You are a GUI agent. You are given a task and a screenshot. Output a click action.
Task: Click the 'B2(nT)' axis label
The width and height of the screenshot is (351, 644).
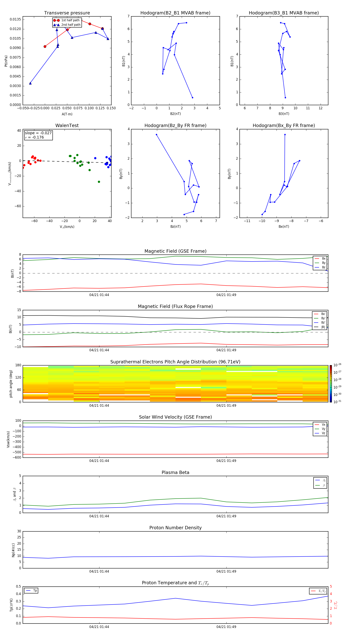coord(175,114)
